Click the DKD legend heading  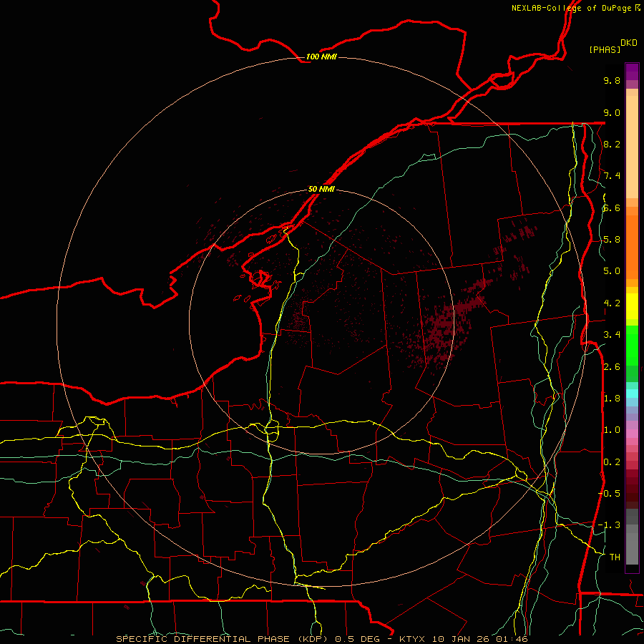[x=629, y=43]
